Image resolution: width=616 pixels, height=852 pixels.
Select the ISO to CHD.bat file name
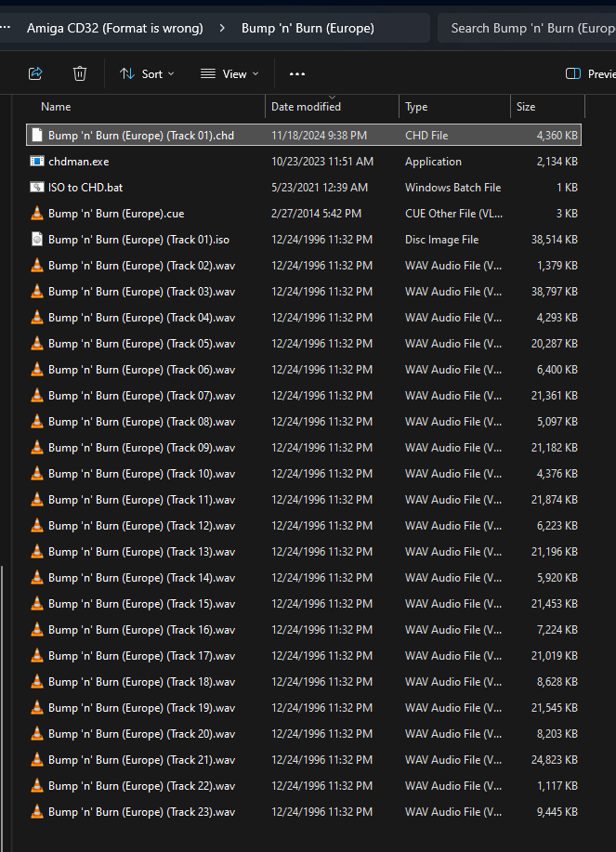(x=85, y=188)
